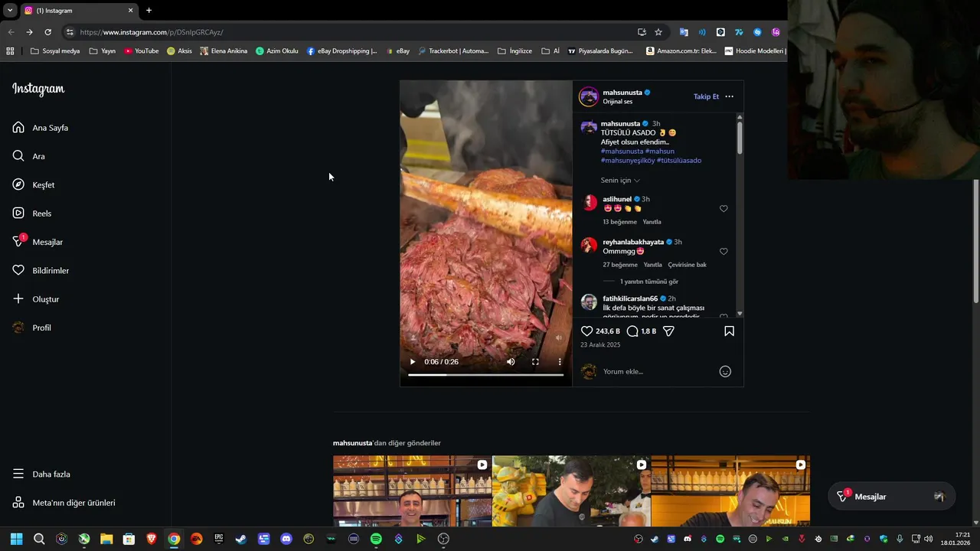Open Meta'nın diğer ürünleri

click(64, 503)
